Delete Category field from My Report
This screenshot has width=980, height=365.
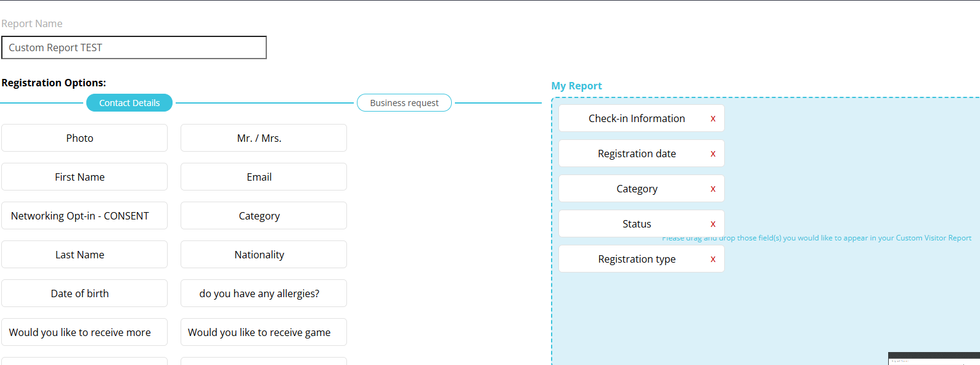coord(713,189)
